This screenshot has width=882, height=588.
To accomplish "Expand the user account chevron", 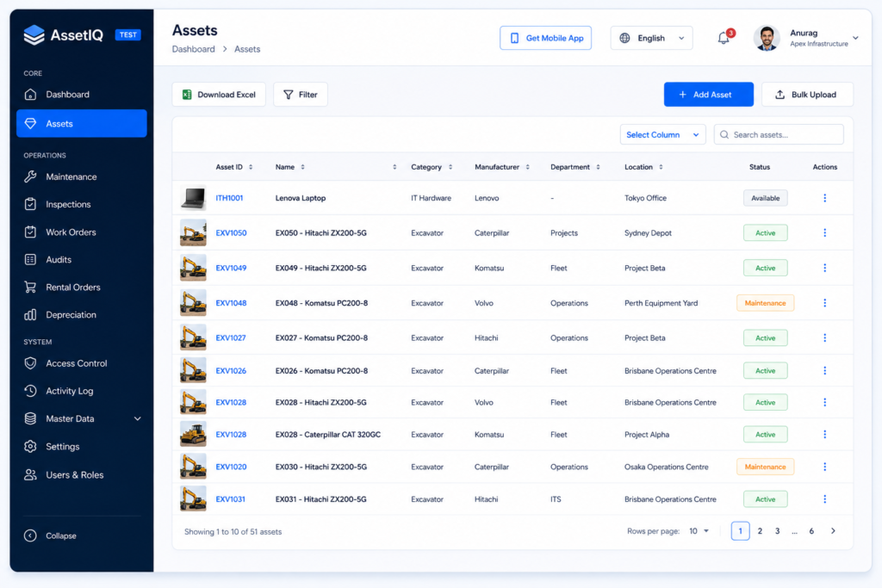I will click(855, 38).
